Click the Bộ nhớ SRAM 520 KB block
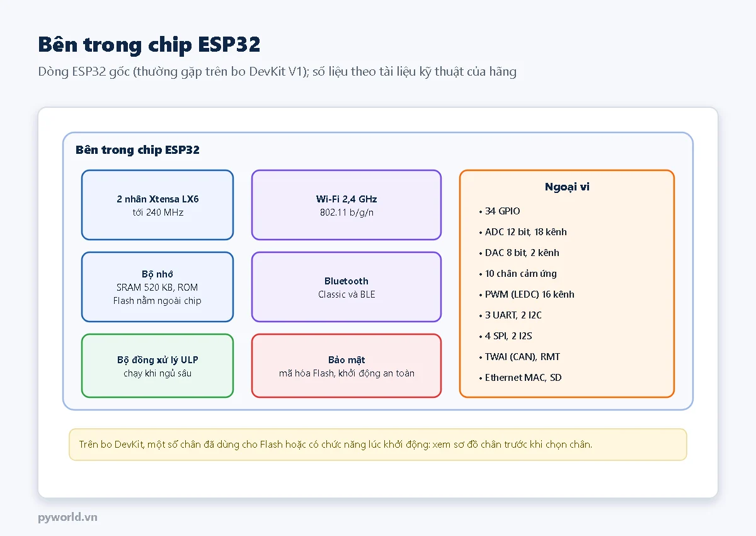The image size is (756, 536). [x=157, y=287]
